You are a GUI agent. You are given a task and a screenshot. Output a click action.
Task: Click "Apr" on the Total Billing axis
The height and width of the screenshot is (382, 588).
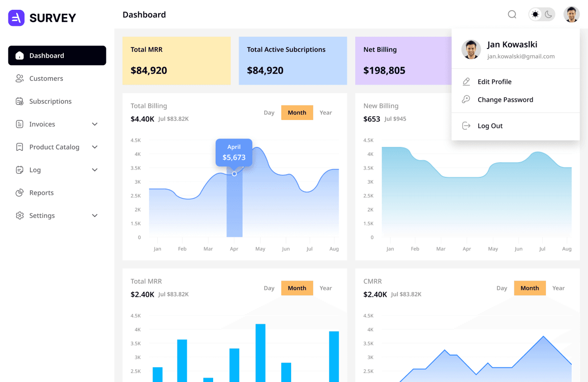coord(234,249)
